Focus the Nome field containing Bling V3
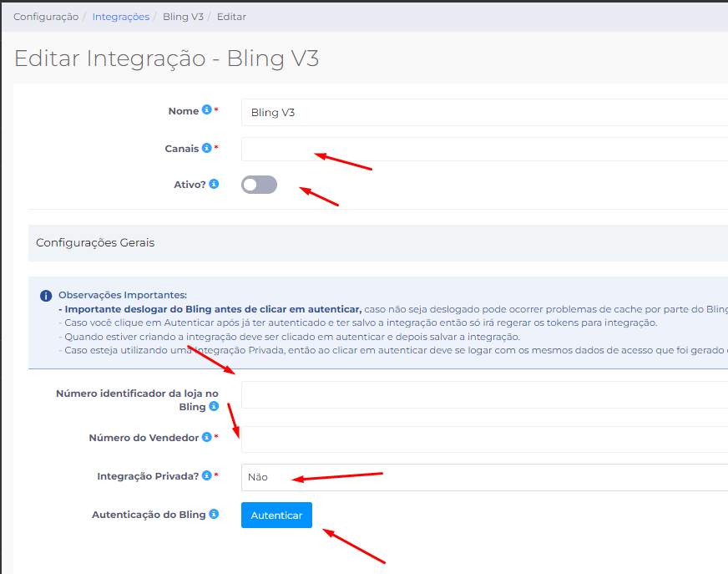The height and width of the screenshot is (574, 728). 485,113
